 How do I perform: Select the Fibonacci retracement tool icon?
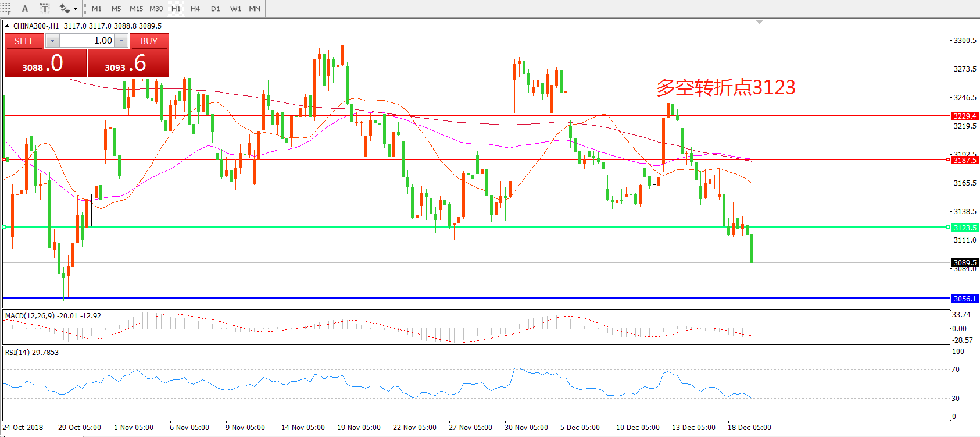tap(5, 9)
